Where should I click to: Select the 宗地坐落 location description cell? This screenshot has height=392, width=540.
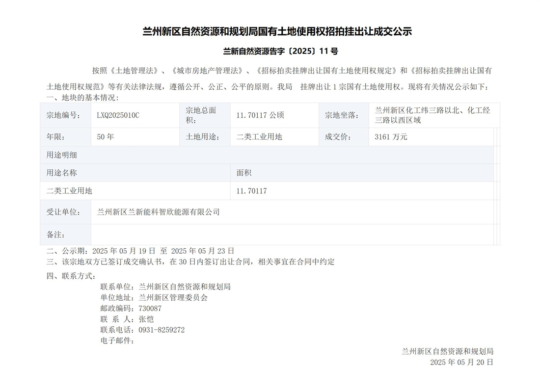tap(432, 115)
